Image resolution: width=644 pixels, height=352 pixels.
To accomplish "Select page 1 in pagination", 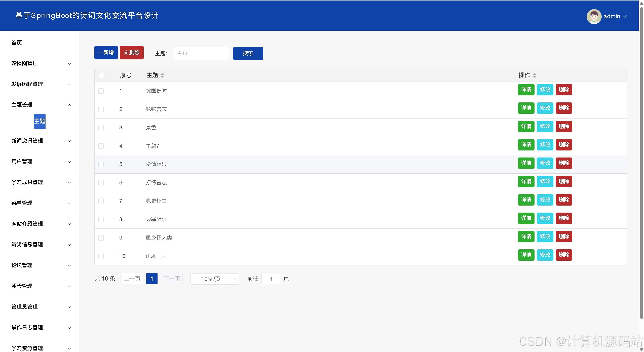I will coord(152,279).
